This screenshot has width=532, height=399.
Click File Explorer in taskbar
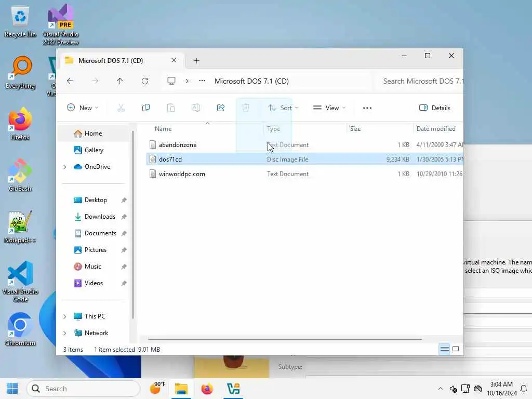[181, 389]
